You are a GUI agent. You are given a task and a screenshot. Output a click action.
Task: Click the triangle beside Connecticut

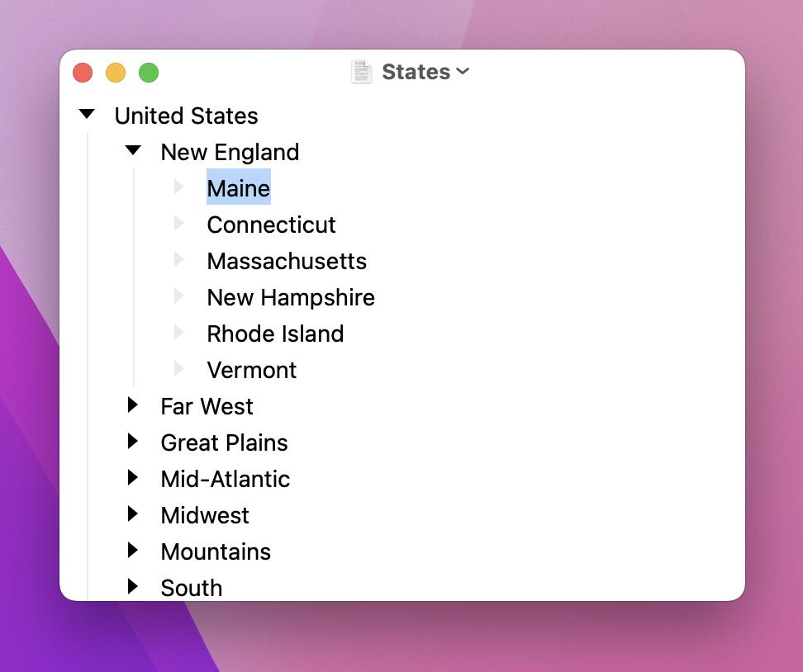178,223
